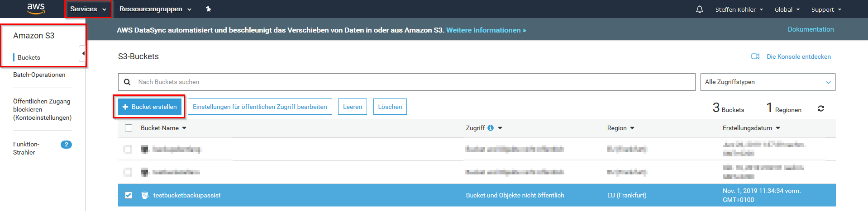
Task: Open the Alle Zugriffstypen dropdown
Action: click(x=768, y=82)
